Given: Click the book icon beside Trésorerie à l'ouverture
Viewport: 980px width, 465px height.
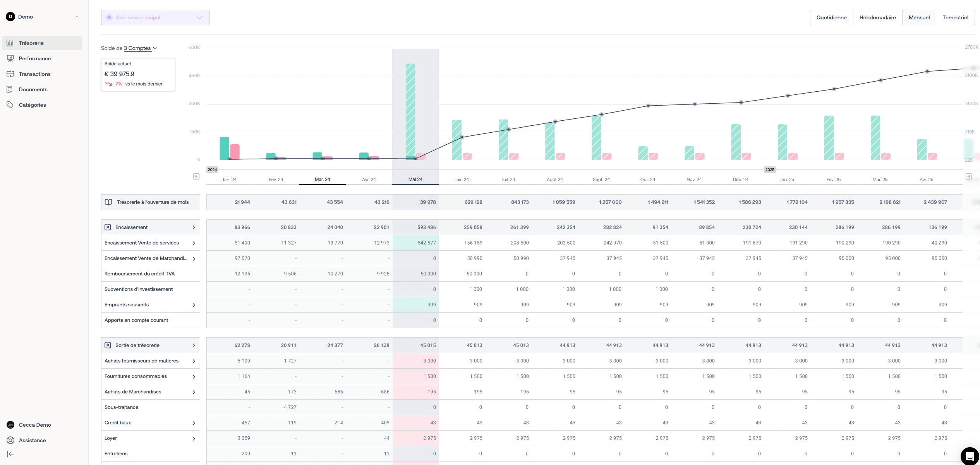Looking at the screenshot, I should pos(108,202).
